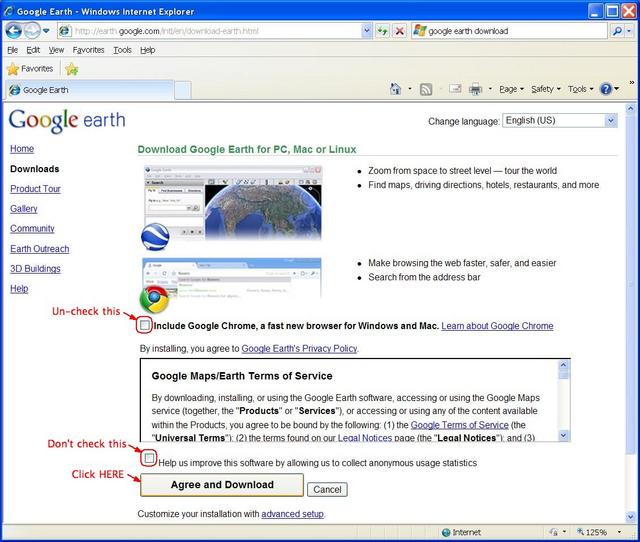Click the Print icon in toolbar

(475, 89)
